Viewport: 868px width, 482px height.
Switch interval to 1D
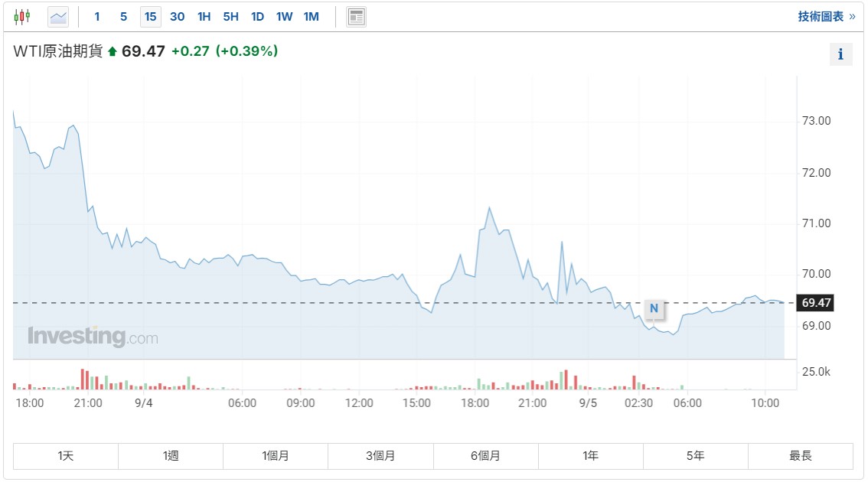(x=257, y=17)
